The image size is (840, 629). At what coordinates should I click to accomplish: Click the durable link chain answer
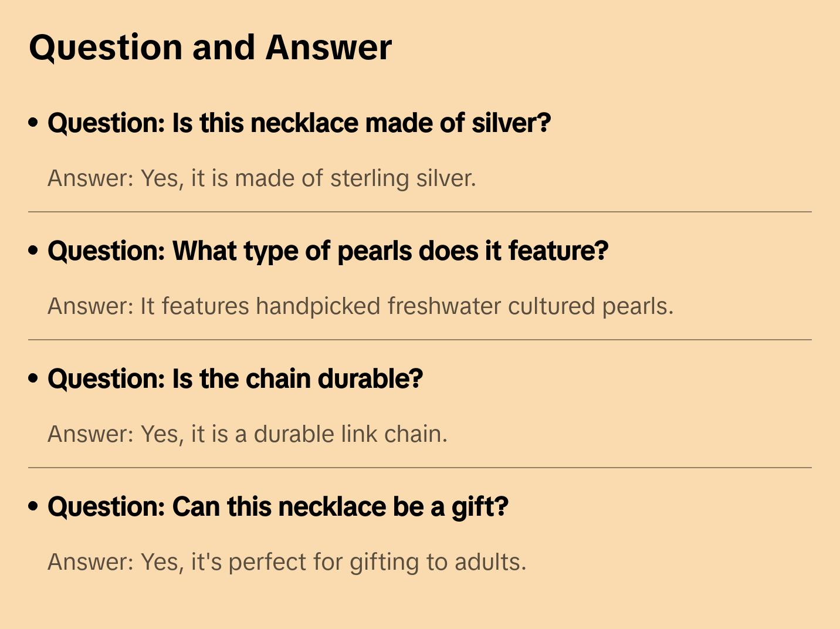(248, 434)
